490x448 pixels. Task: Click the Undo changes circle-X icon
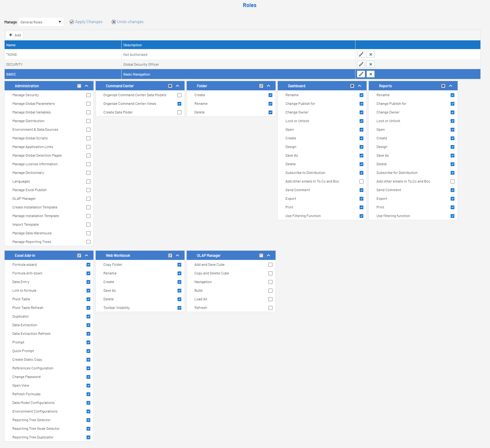pyautogui.click(x=114, y=22)
